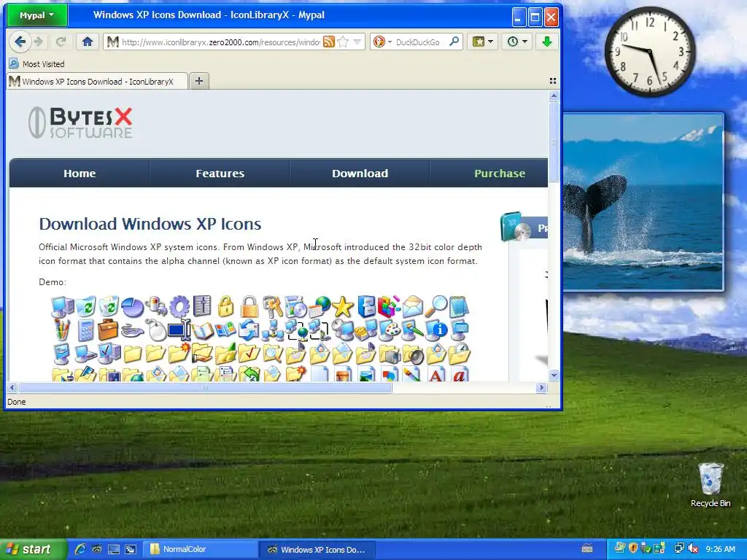Click the My Computer demo icon
This screenshot has width=747, height=560.
(63, 307)
